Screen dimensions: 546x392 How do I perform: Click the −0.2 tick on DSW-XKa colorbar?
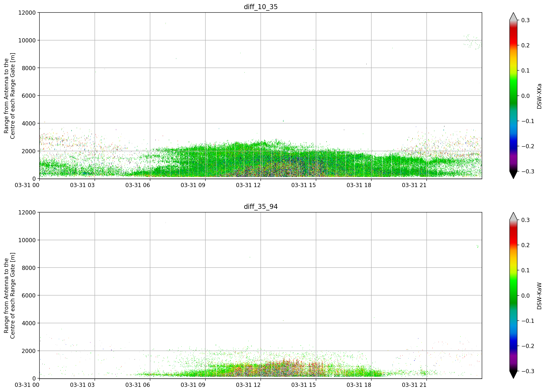528,146
